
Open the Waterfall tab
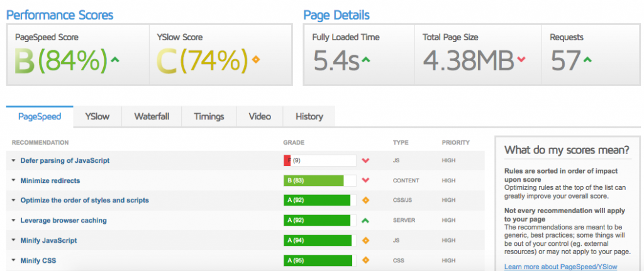151,116
